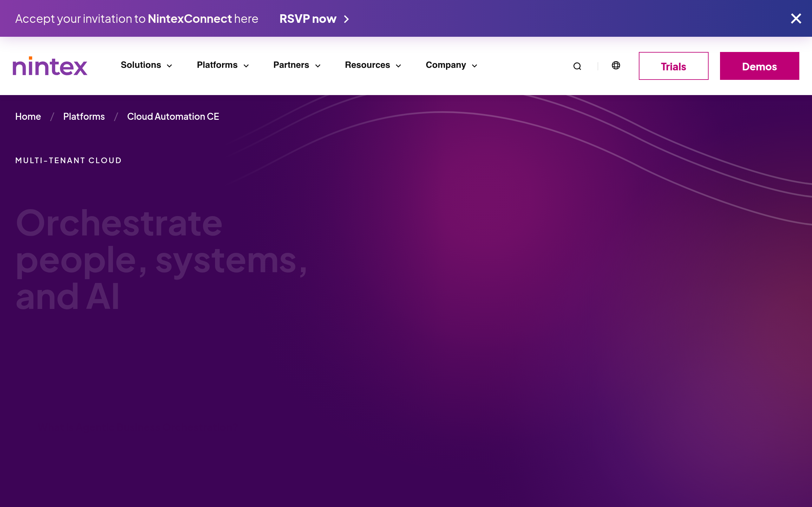
Task: Open the Company menu
Action: (446, 65)
